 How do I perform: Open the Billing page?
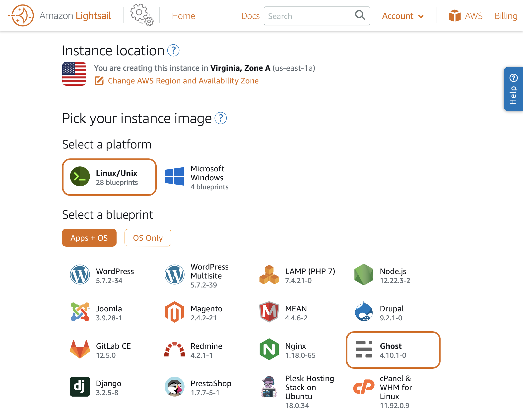[x=506, y=16]
